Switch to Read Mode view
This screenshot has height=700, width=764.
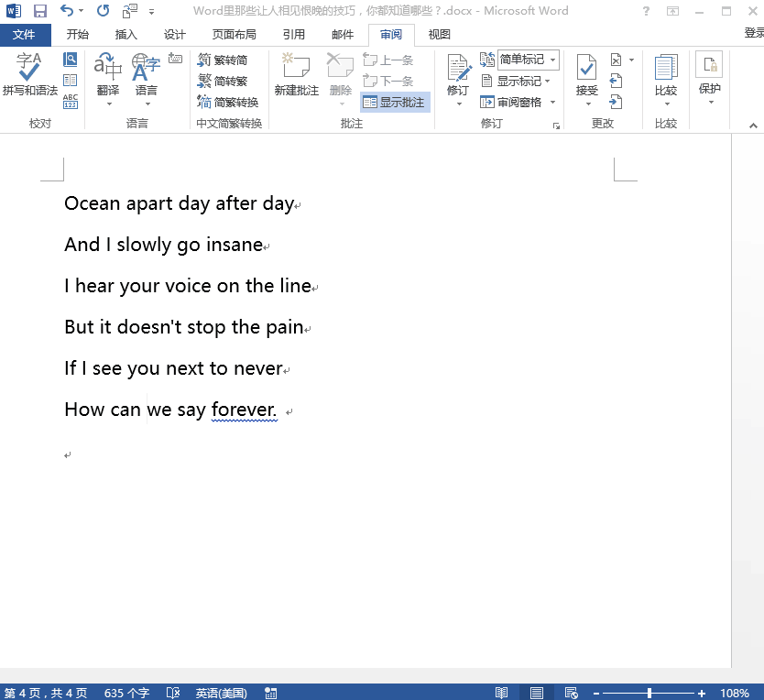tap(501, 693)
